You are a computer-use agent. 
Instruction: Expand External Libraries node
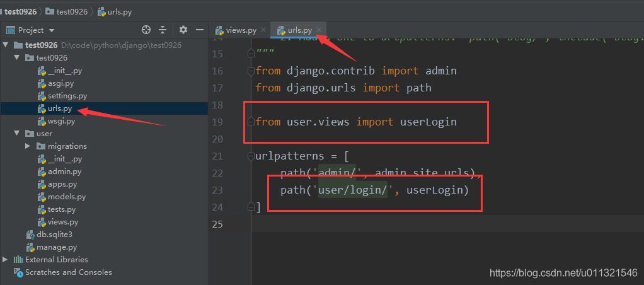click(5, 260)
